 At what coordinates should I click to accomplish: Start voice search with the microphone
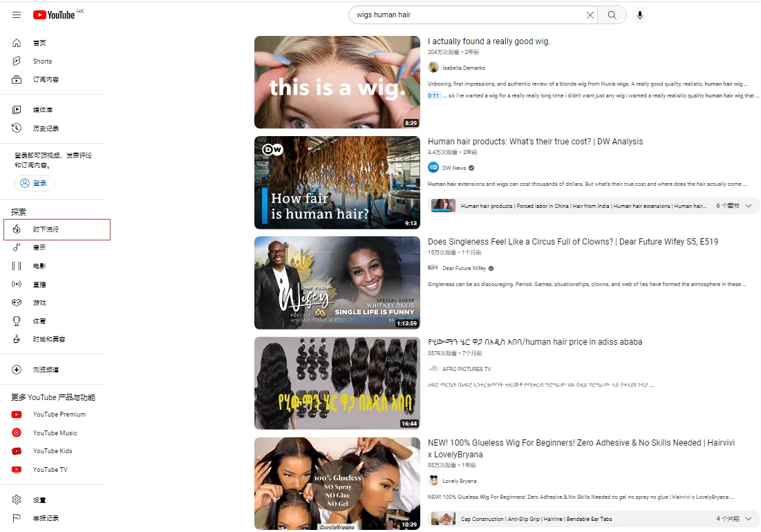click(x=639, y=15)
